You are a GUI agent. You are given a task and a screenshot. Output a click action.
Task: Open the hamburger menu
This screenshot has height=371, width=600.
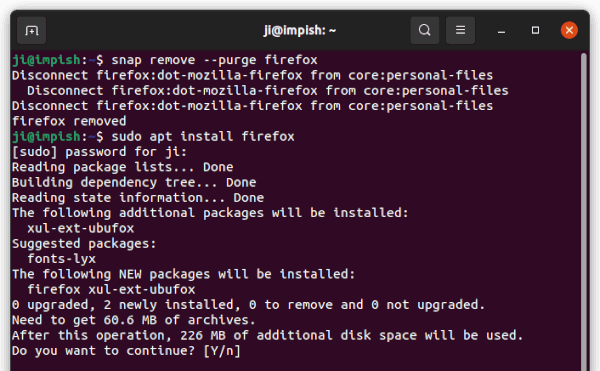pyautogui.click(x=460, y=30)
